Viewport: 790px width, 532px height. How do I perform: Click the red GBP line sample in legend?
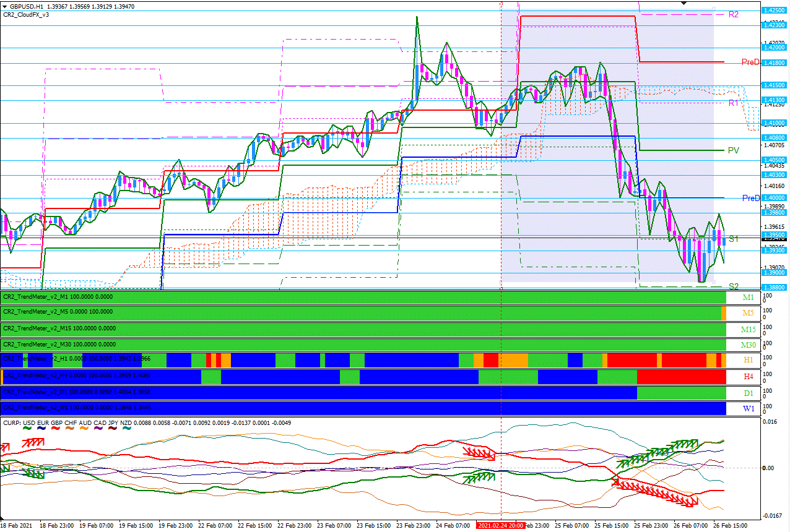pos(56,429)
